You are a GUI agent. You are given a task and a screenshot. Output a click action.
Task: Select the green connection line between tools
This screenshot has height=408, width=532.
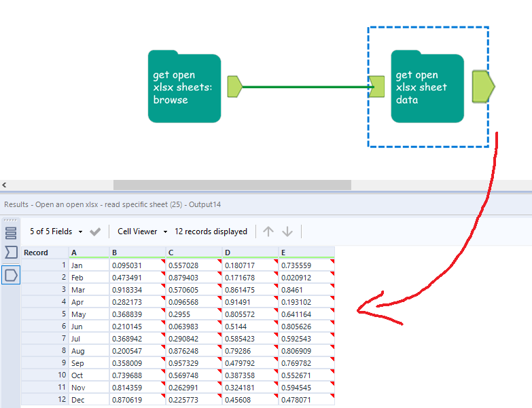pyautogui.click(x=306, y=87)
